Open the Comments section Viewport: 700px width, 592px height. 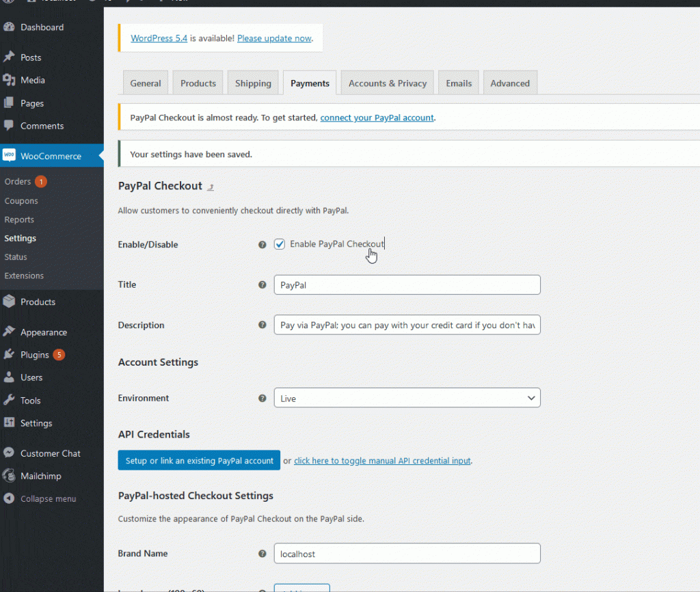click(x=42, y=126)
